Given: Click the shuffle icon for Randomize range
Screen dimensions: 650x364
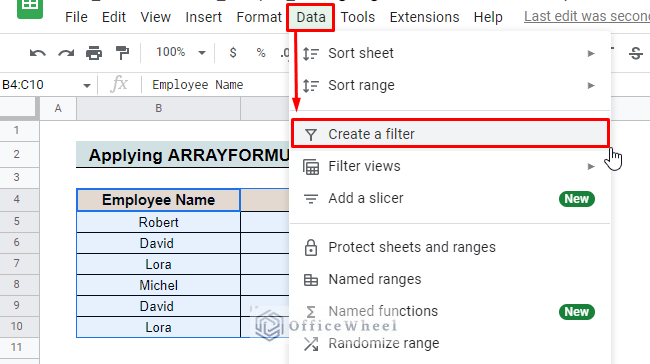Looking at the screenshot, I should click(311, 344).
